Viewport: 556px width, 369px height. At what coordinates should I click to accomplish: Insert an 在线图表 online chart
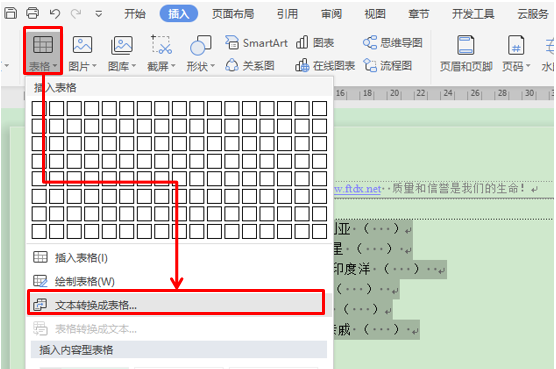[325, 66]
